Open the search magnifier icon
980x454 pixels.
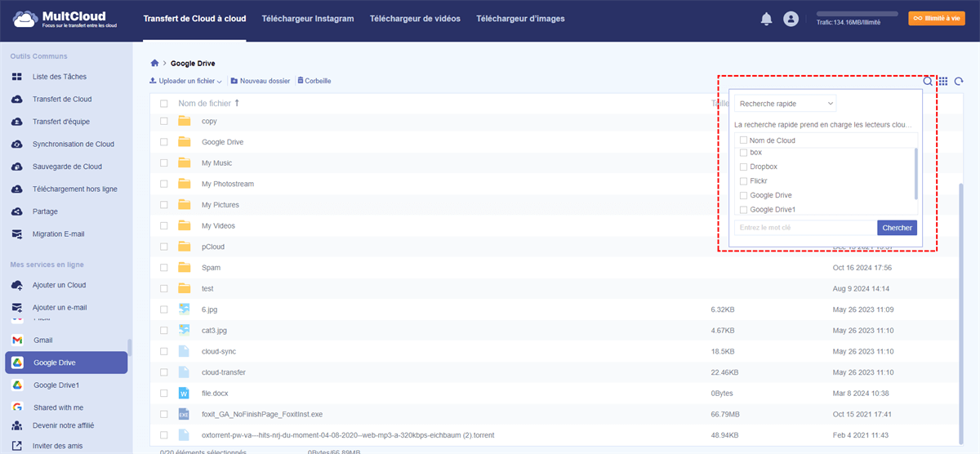928,81
